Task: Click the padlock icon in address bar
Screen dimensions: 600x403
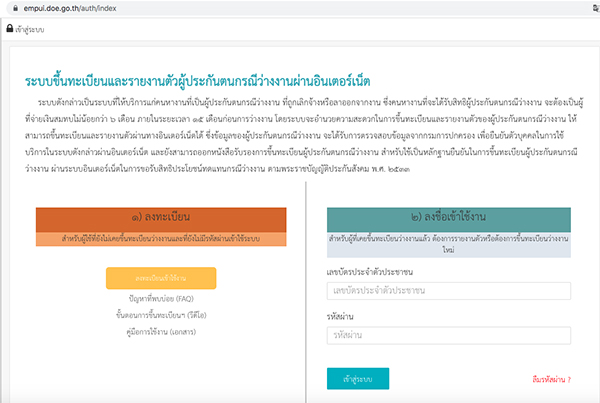Action: point(15,8)
